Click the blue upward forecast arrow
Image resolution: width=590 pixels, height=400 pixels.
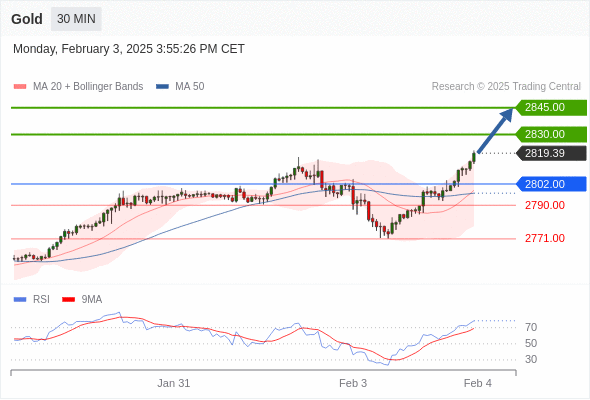(x=495, y=131)
